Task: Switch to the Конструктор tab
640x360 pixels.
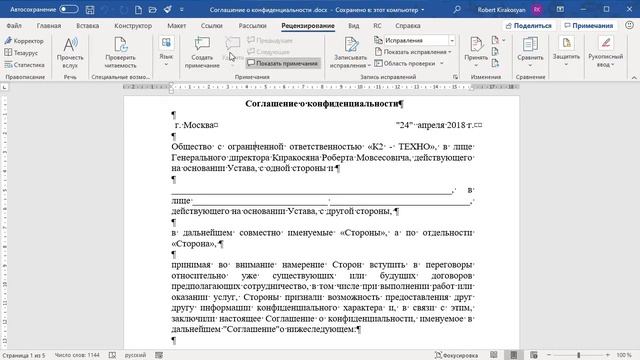Action: pyautogui.click(x=133, y=25)
